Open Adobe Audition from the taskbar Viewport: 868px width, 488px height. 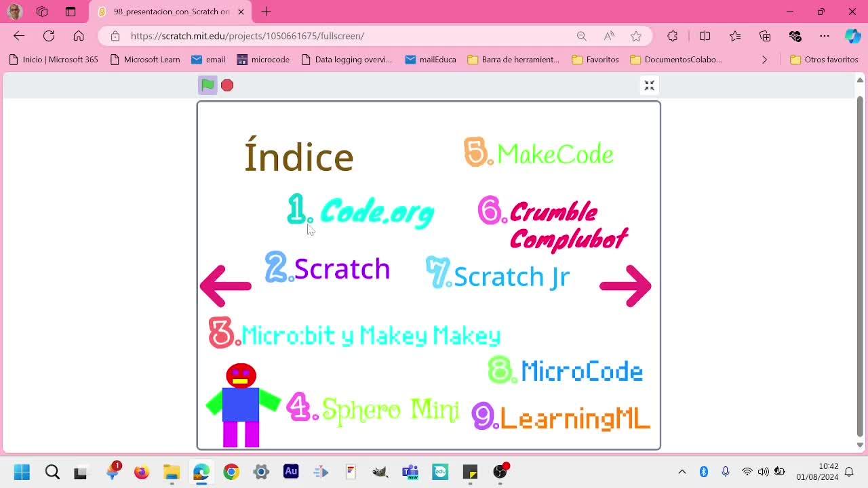291,471
